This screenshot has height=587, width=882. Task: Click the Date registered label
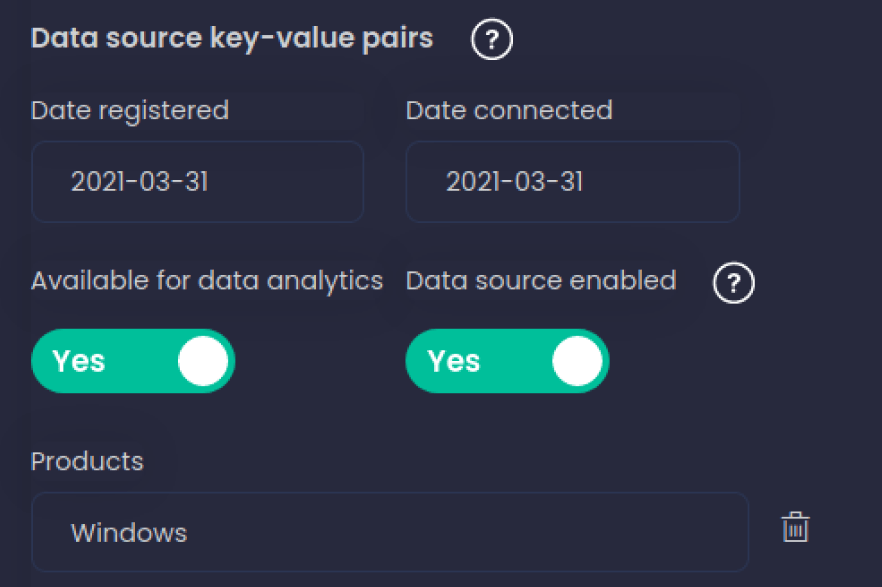pyautogui.click(x=130, y=109)
